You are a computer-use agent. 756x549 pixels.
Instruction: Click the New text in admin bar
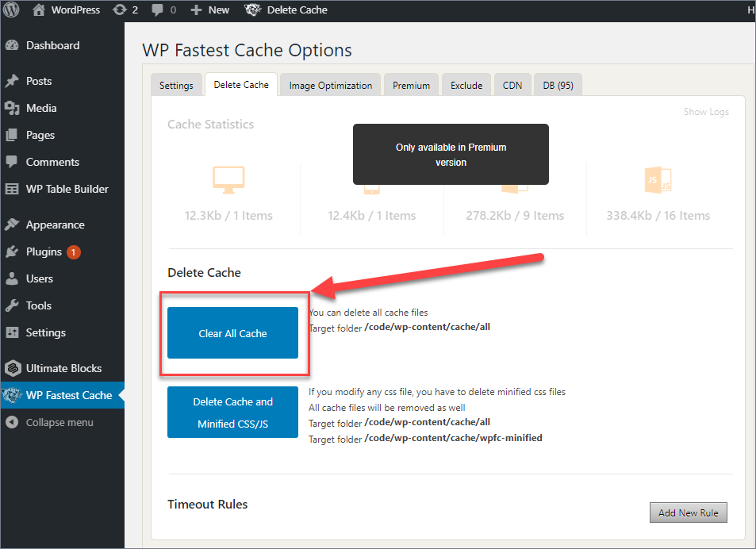coord(218,10)
